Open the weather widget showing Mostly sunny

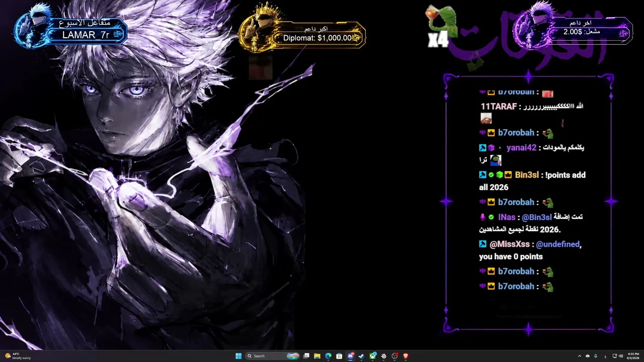tap(18, 356)
